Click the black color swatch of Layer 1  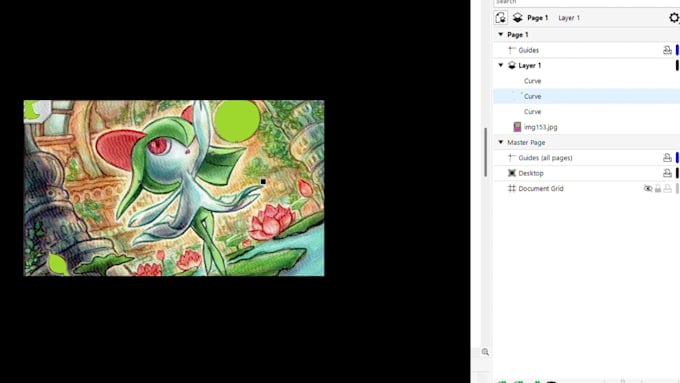click(x=677, y=65)
